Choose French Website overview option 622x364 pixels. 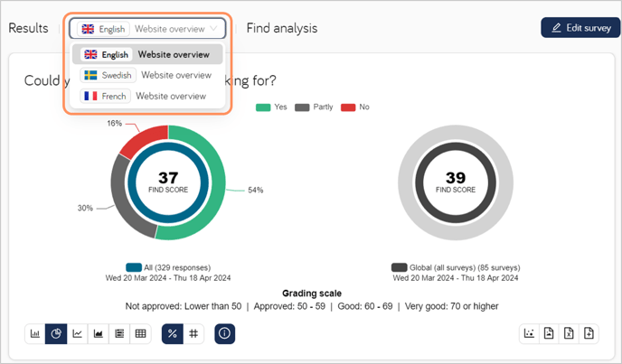point(147,97)
